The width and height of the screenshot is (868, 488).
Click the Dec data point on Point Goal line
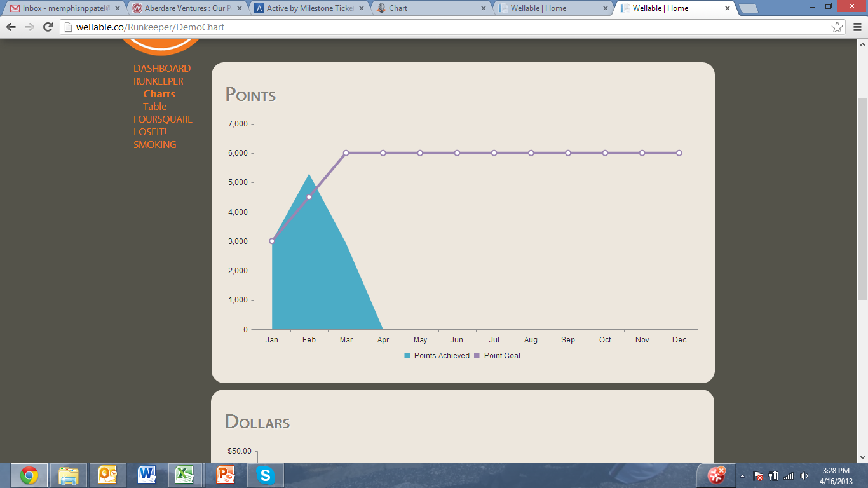pyautogui.click(x=679, y=153)
